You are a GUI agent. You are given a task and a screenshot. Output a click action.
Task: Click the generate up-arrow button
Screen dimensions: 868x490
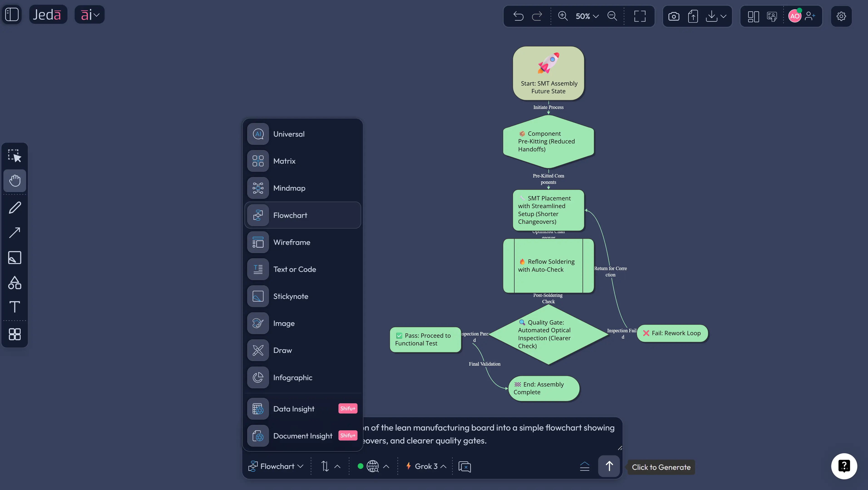point(609,466)
